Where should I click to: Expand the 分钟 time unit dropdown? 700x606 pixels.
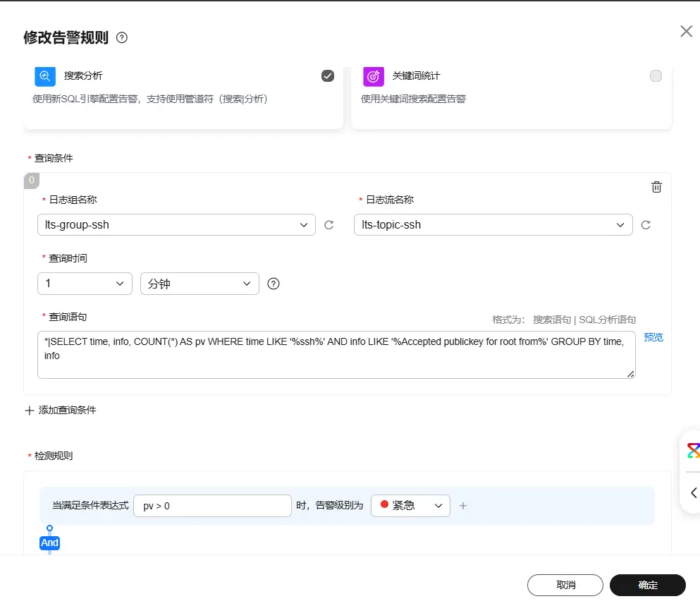tap(199, 284)
